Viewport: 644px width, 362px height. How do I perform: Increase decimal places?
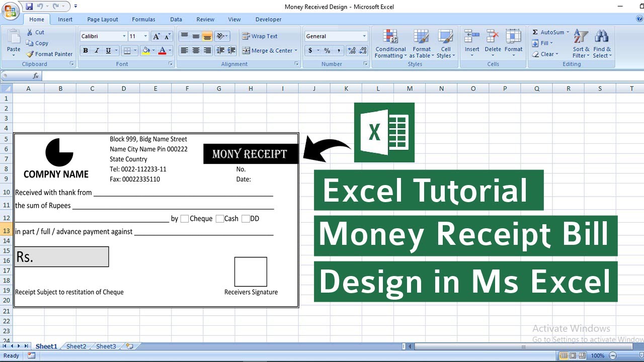tap(351, 51)
